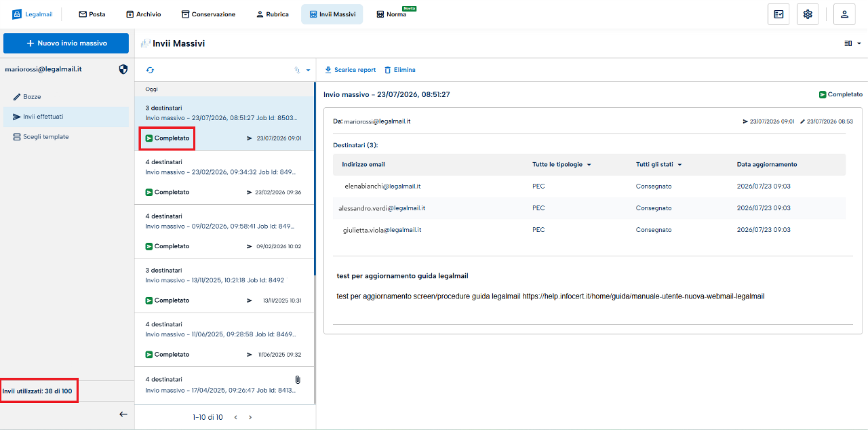
Task: Click the Oggi group header
Action: coord(151,89)
